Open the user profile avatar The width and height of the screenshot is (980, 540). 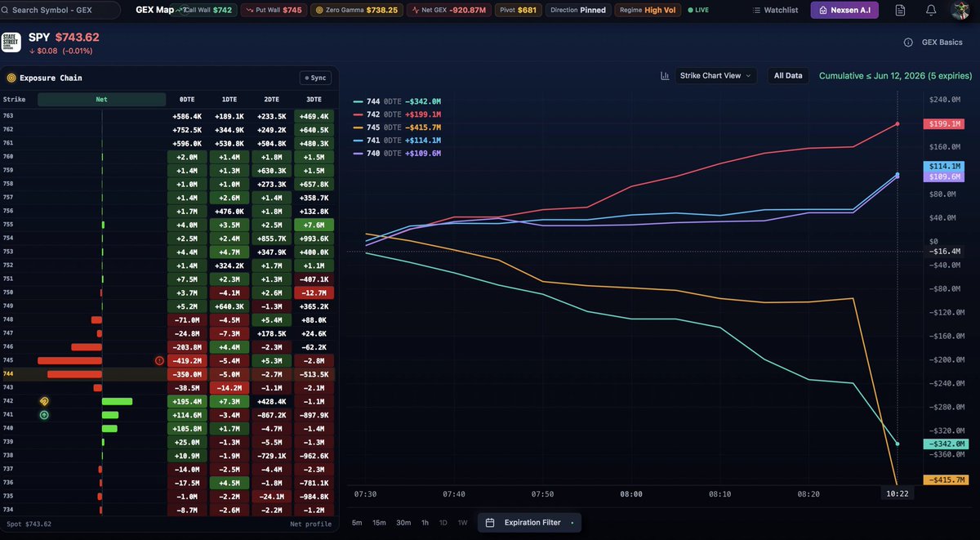point(961,11)
